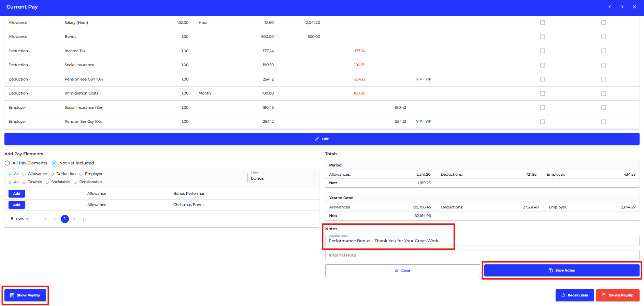The height and width of the screenshot is (306, 644).
Task: Tick the right checkbox in Social Insurance deduction row
Action: click(604, 65)
